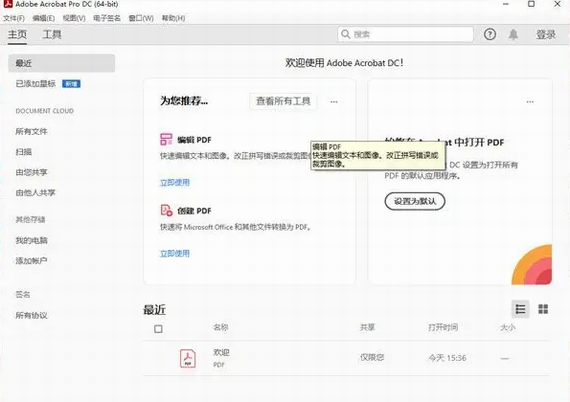Click the 查看所有工具 button
The height and width of the screenshot is (402, 570).
point(283,101)
